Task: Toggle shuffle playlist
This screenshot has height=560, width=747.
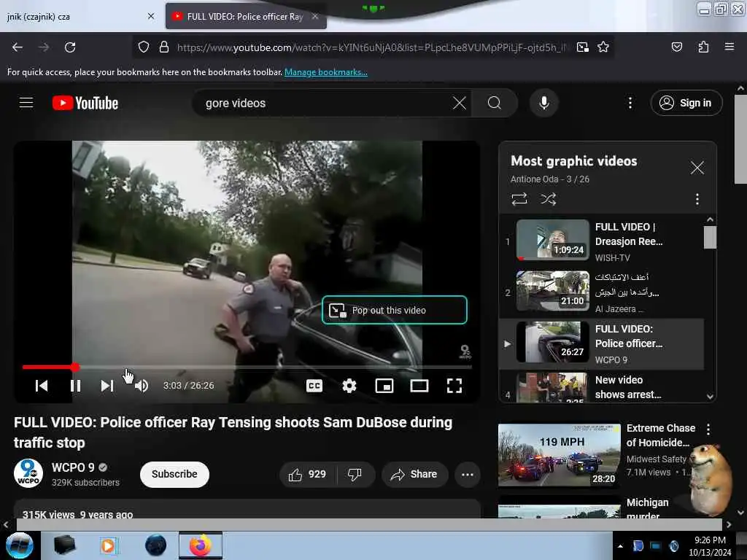Action: (x=549, y=198)
